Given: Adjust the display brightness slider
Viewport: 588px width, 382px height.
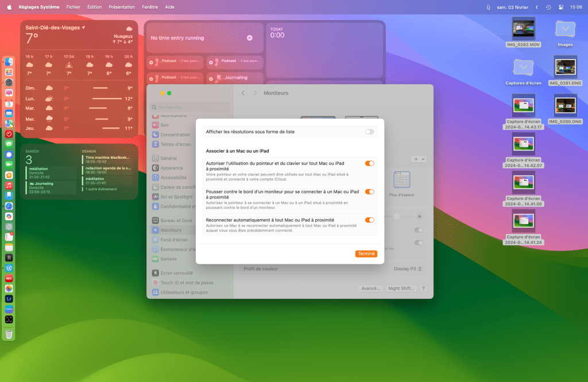Looking at the screenshot, I should tap(396, 216).
